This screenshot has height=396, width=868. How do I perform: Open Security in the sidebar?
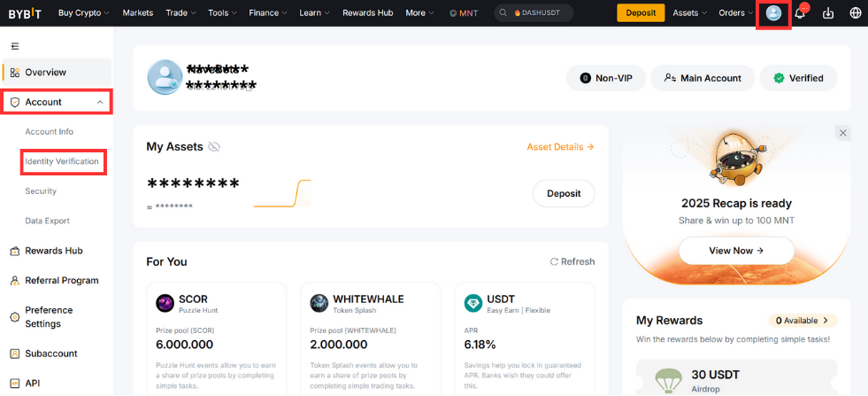(x=41, y=191)
